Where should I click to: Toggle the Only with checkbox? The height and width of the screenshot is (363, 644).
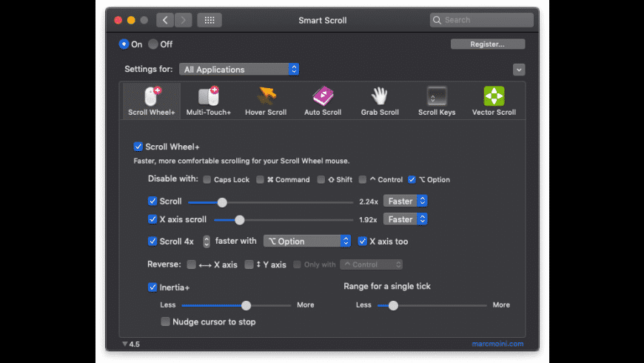click(297, 264)
